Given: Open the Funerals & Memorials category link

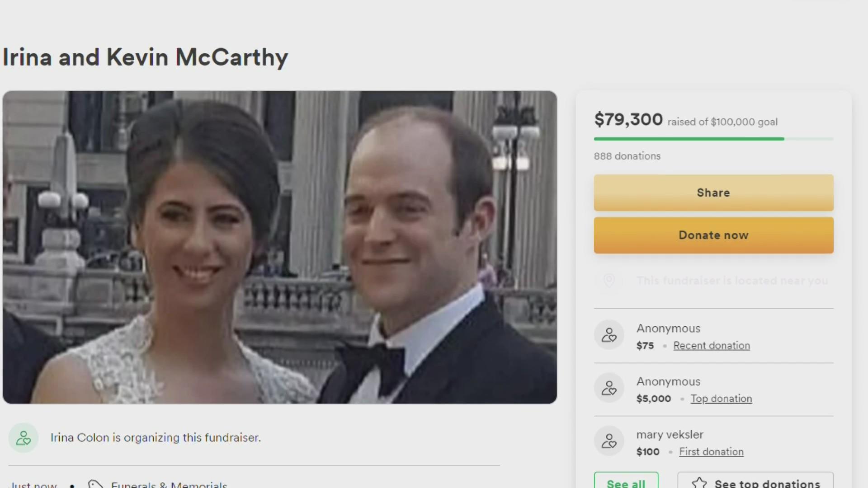Looking at the screenshot, I should click(169, 484).
